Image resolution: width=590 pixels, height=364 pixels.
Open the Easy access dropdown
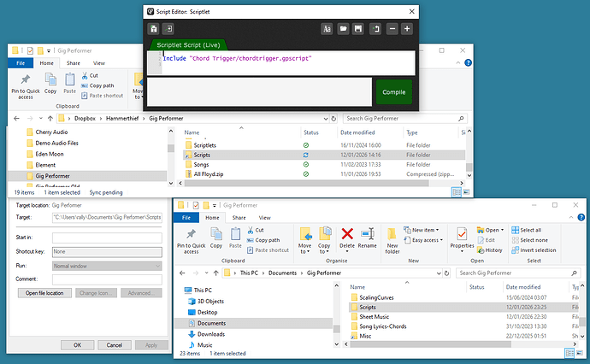coord(427,240)
